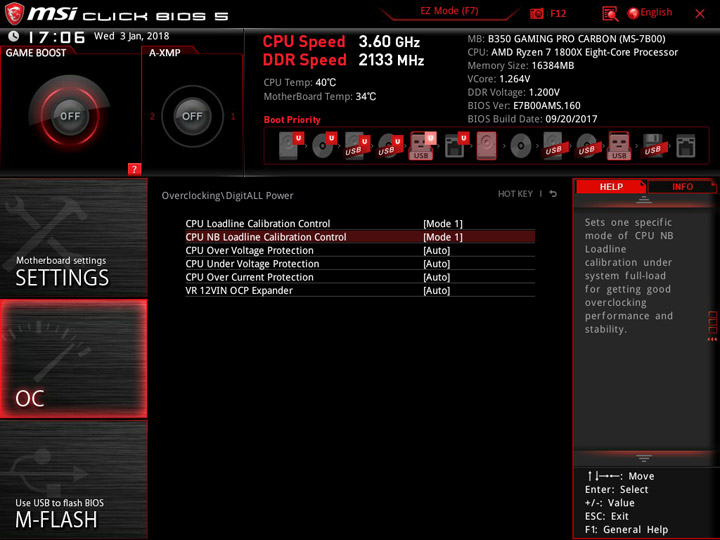Click the clock icon beside the time
This screenshot has width=720, height=540.
(14, 36)
